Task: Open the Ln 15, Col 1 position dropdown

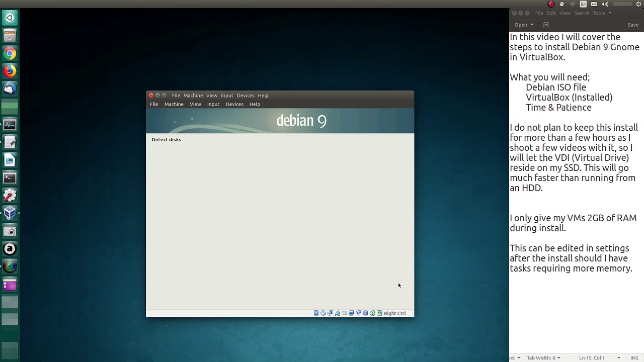Action: [600, 358]
